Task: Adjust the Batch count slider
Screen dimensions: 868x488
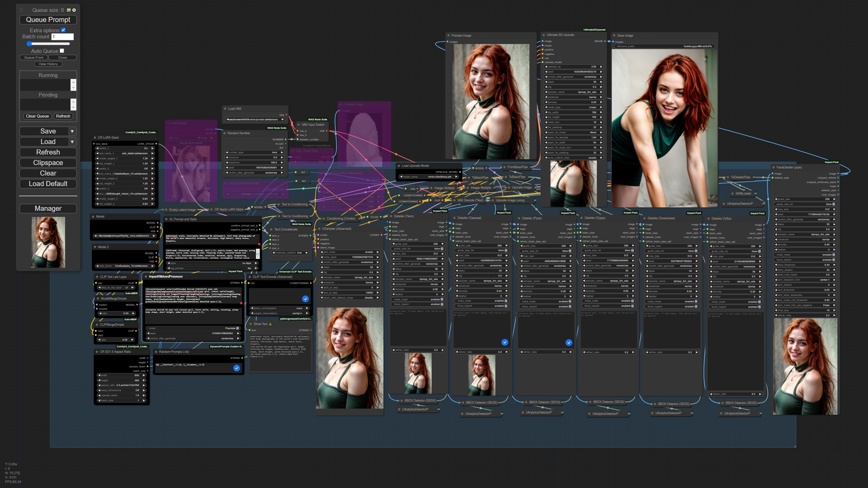Action: coord(29,44)
